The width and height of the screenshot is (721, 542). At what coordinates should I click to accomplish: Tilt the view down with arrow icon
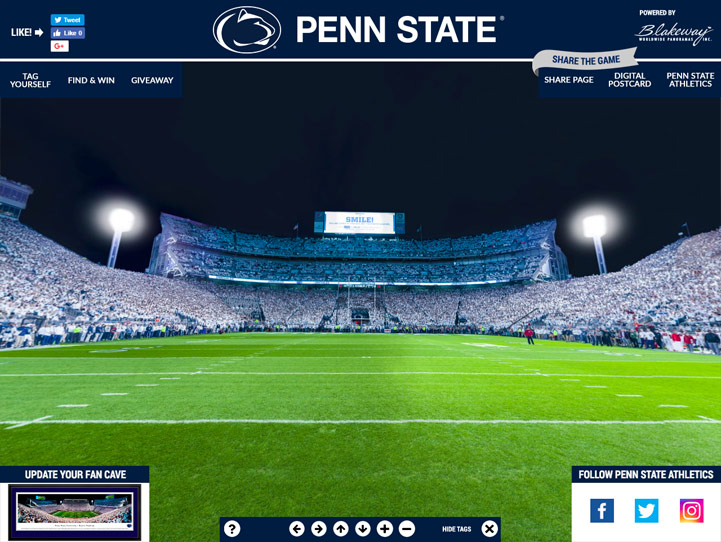point(363,529)
